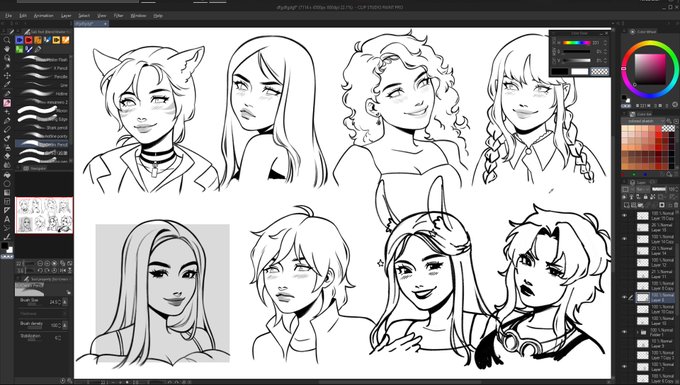Open the Help menu
The image size is (680, 385).
tap(158, 16)
